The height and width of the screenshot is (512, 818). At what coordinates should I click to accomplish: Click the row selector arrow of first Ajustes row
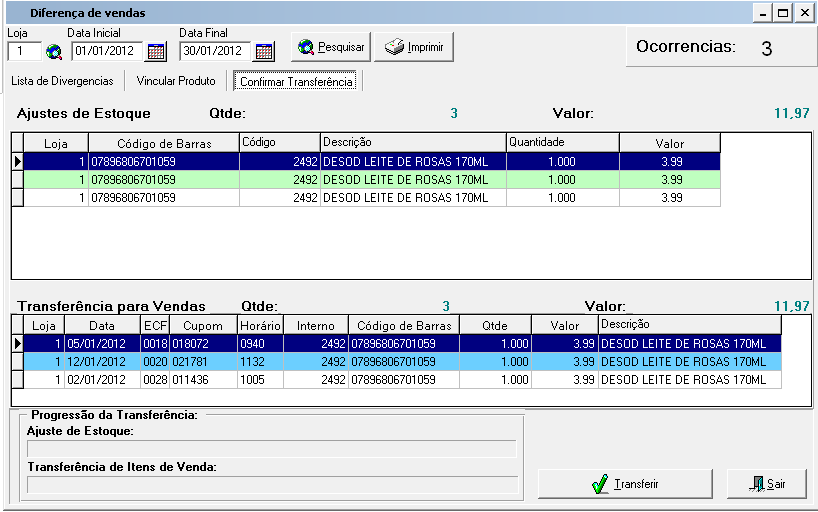(17, 162)
